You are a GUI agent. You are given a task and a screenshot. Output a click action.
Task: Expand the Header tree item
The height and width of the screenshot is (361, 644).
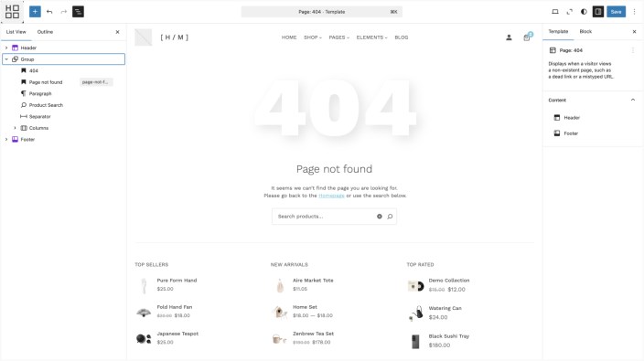point(6,48)
